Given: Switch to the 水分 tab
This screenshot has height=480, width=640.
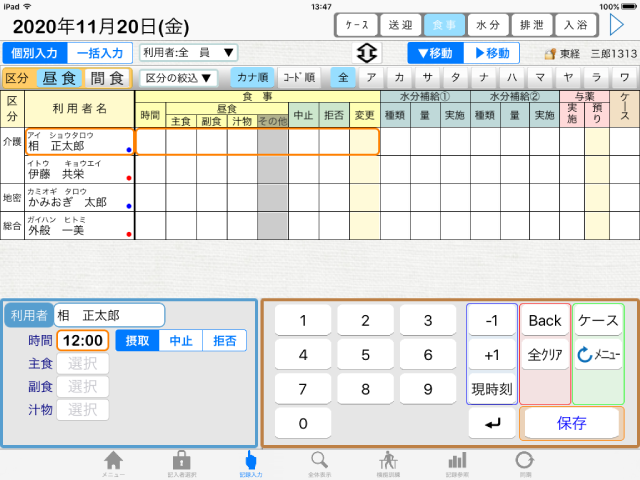Looking at the screenshot, I should 489,24.
